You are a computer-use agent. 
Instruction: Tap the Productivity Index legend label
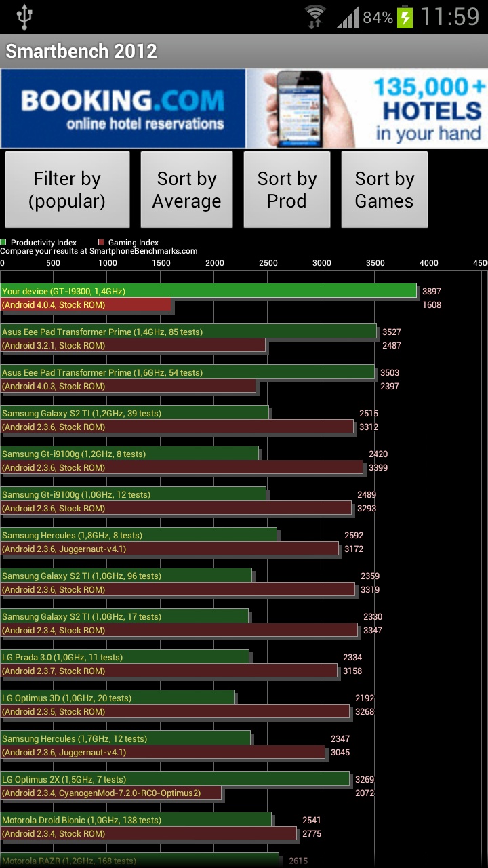point(43,242)
